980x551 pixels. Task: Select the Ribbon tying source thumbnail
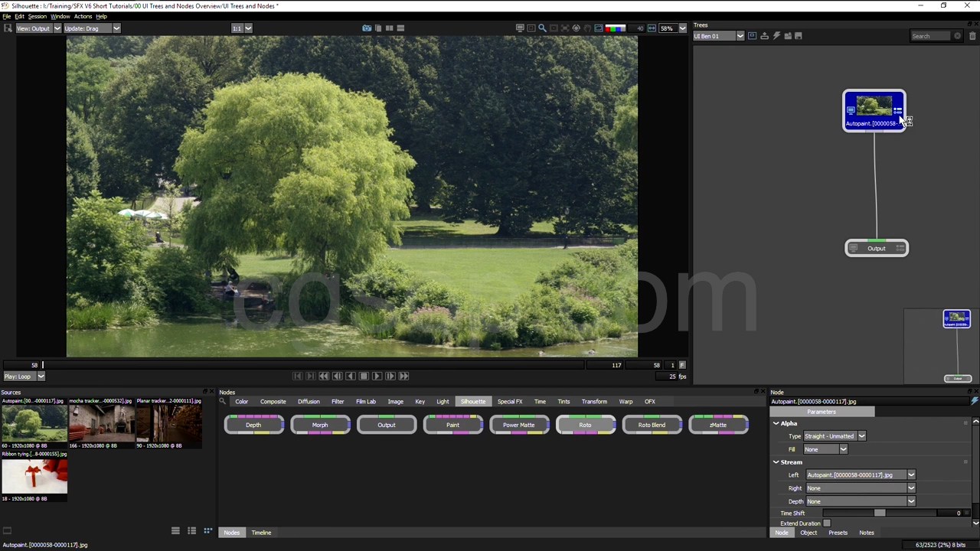[34, 478]
